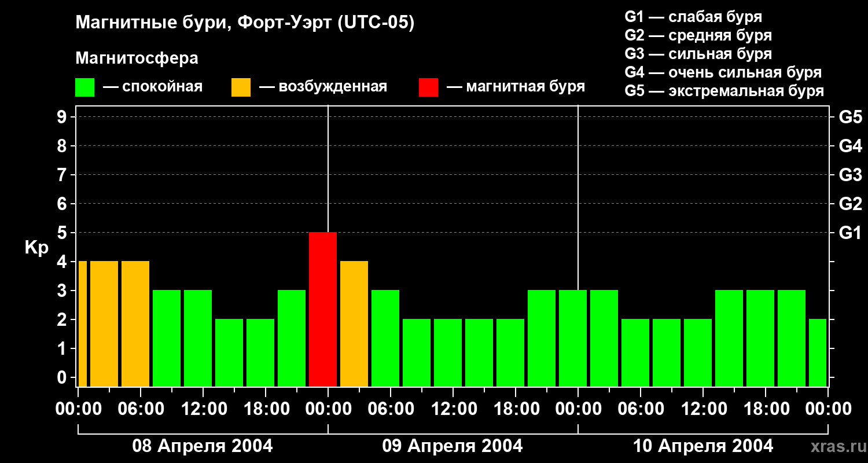Screen dimensions: 868x463
Task: Click value 1 on the Kp axis
Action: pyautogui.click(x=63, y=348)
